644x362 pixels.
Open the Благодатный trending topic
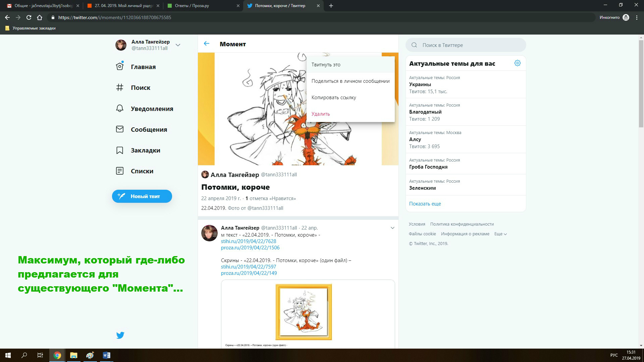click(466, 112)
